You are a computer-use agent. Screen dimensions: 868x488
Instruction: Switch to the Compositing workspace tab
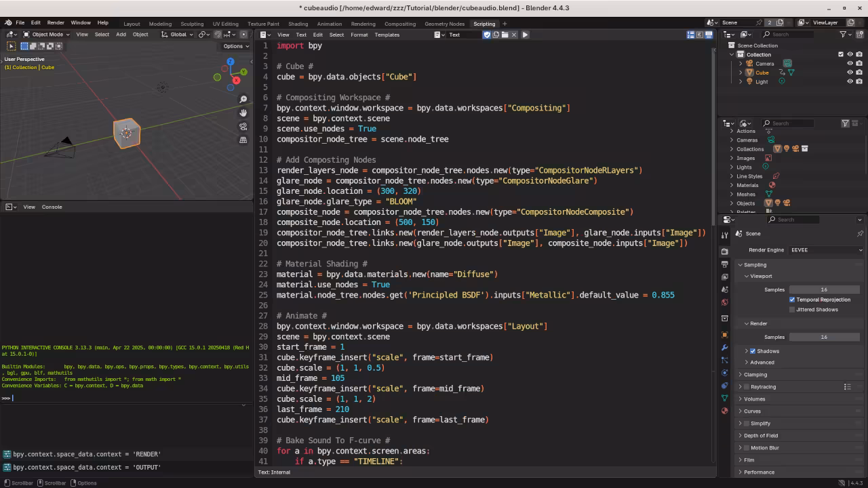(400, 24)
